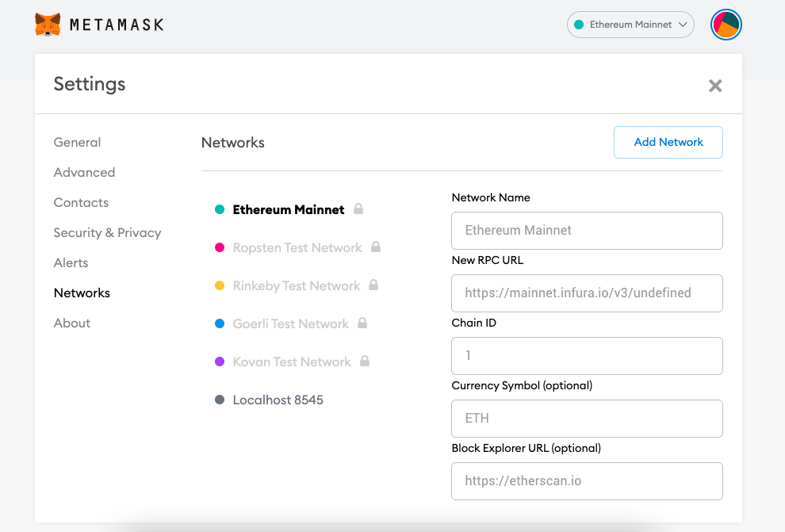Click lock icon beside Ropsten Test Network
This screenshot has width=785, height=532.
click(376, 247)
